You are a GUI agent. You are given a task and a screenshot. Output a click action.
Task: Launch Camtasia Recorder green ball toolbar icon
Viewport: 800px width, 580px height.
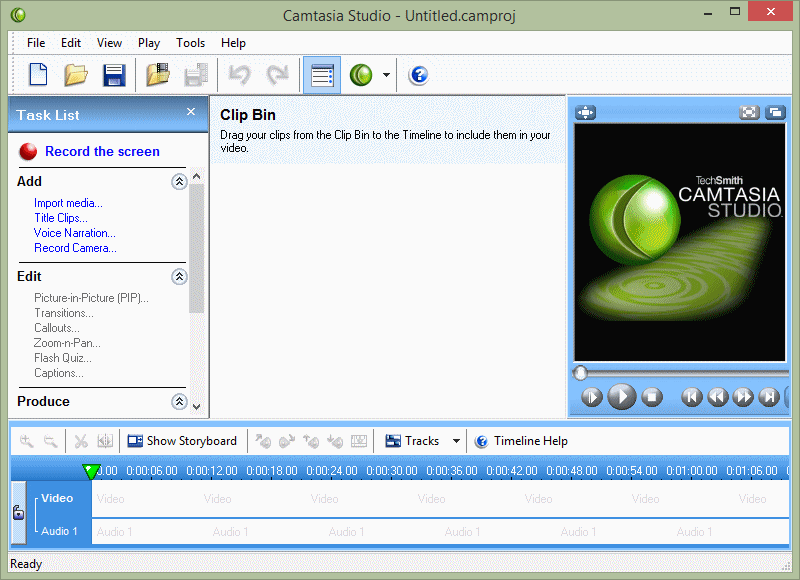(361, 75)
